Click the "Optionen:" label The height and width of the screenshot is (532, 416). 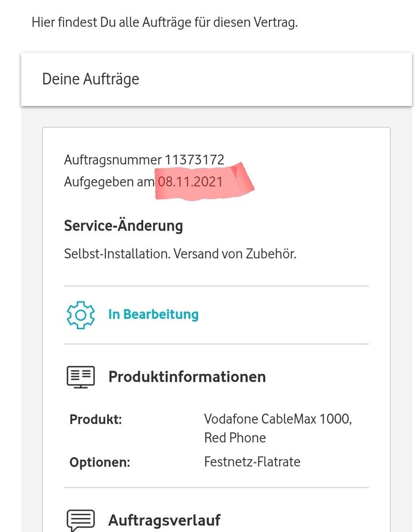(x=100, y=462)
